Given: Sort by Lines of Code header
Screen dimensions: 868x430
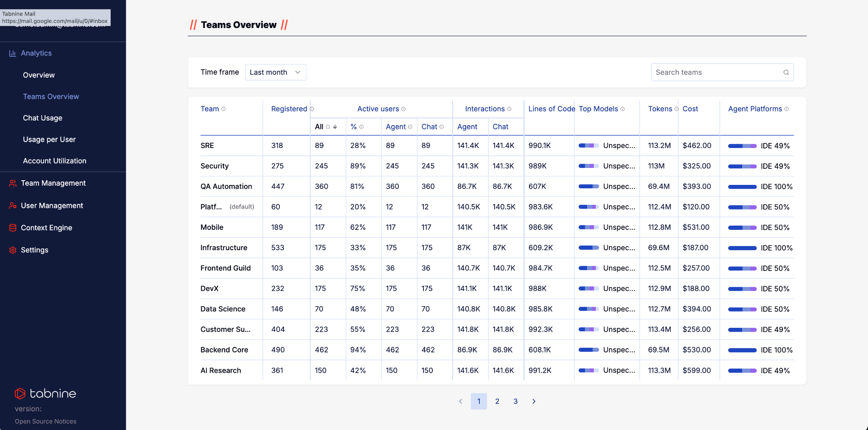Looking at the screenshot, I should tap(552, 109).
